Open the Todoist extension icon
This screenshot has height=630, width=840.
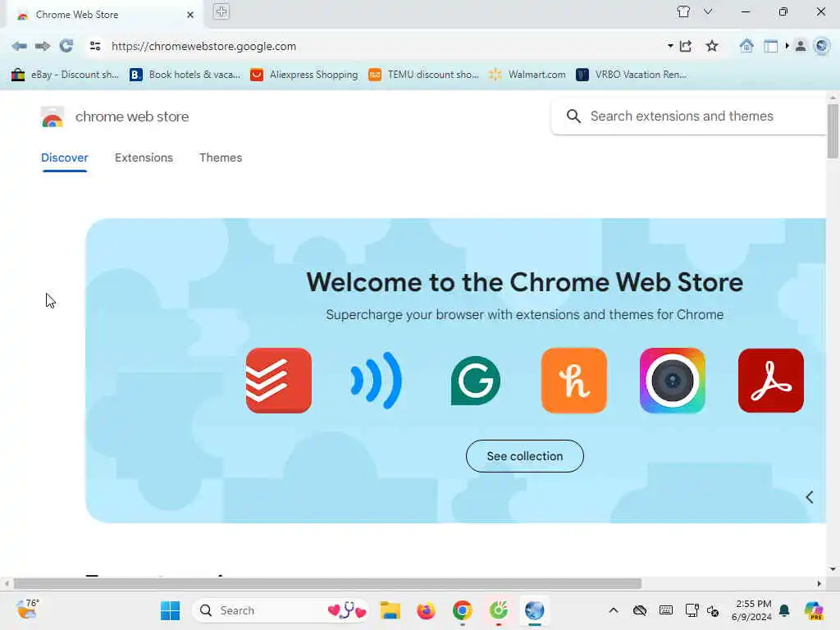tap(279, 381)
